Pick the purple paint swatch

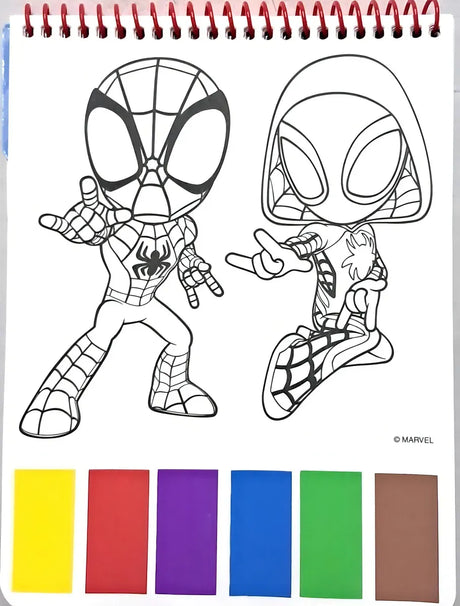pos(187,532)
